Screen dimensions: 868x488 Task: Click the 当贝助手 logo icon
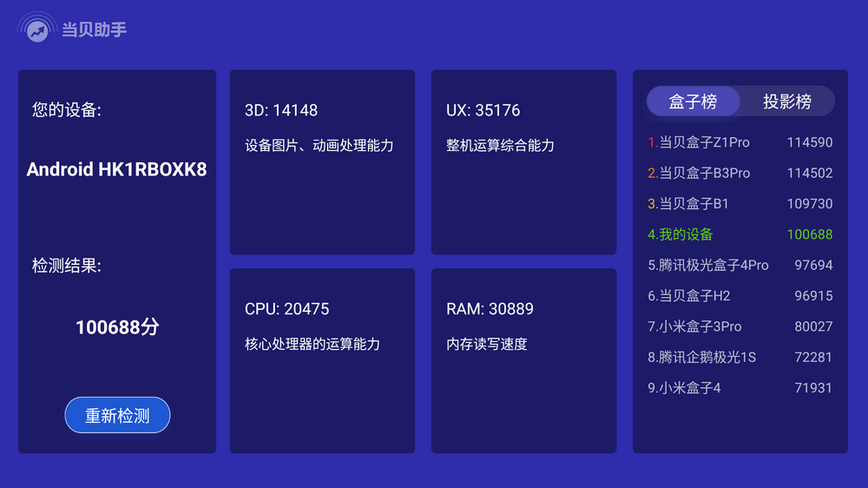click(x=37, y=27)
